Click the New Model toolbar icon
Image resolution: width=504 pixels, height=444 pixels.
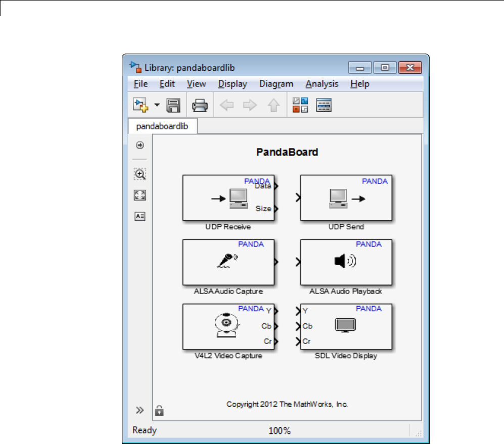pyautogui.click(x=141, y=105)
